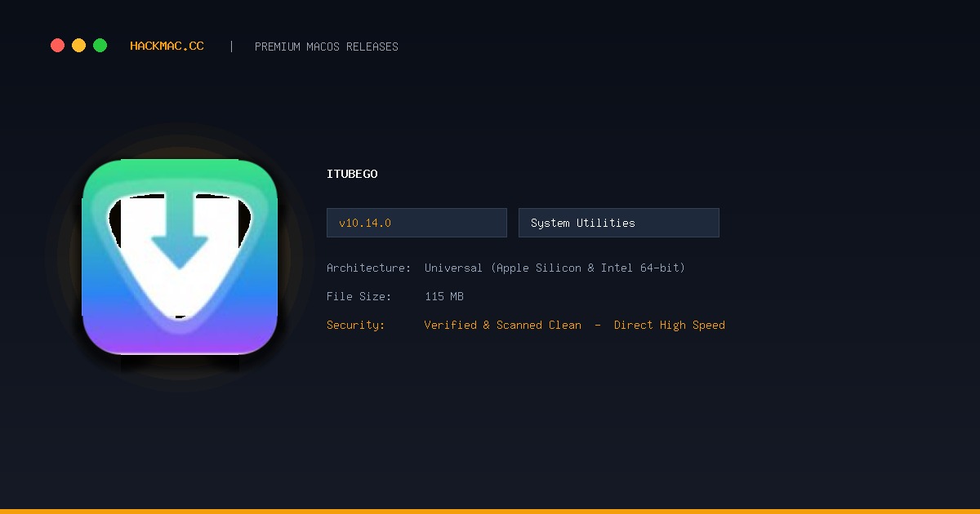Click the yellow minimize window dot
Image resolution: width=980 pixels, height=514 pixels.
(x=78, y=46)
